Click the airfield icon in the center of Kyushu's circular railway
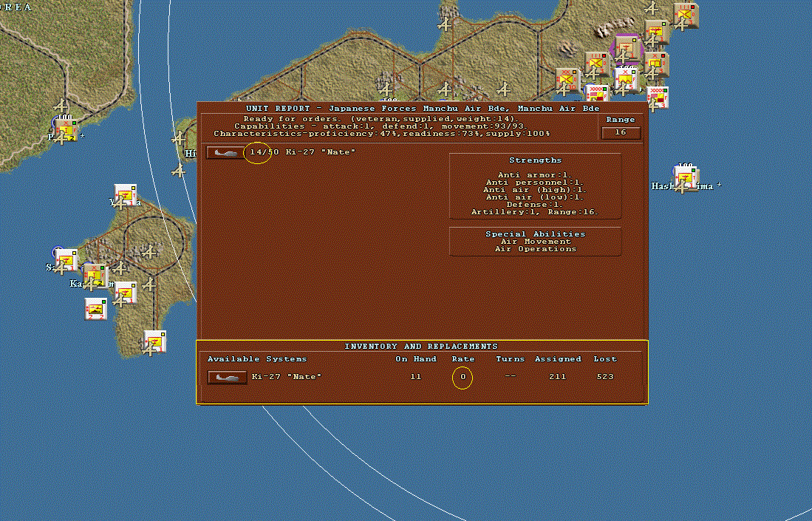This screenshot has width=812, height=521. point(150,253)
